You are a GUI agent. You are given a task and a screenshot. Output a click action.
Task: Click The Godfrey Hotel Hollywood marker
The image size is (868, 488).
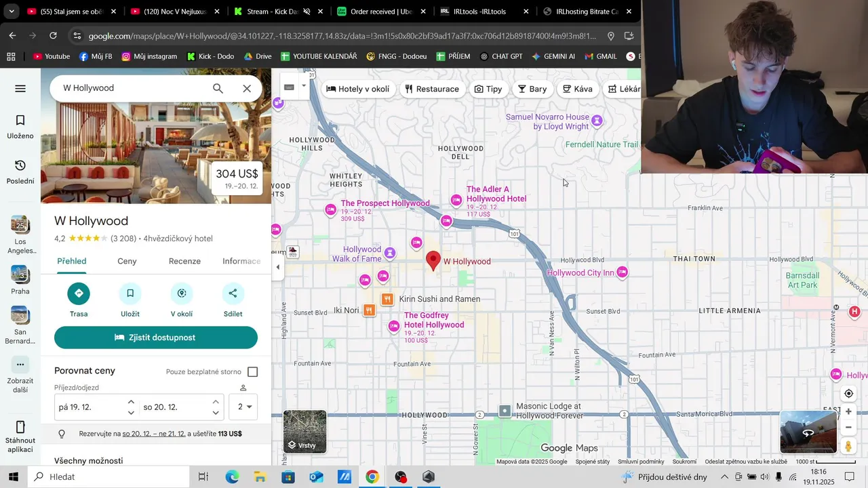(x=394, y=327)
